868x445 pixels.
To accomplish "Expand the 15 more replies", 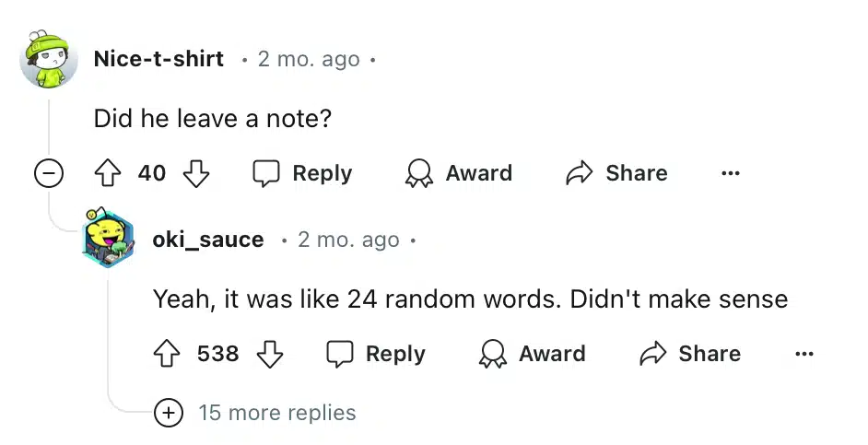I will coord(169,413).
